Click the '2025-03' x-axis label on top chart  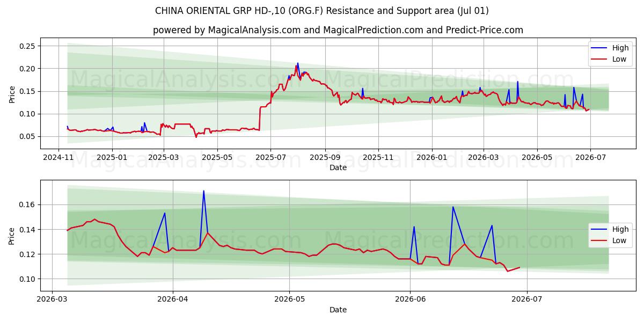[x=163, y=157]
